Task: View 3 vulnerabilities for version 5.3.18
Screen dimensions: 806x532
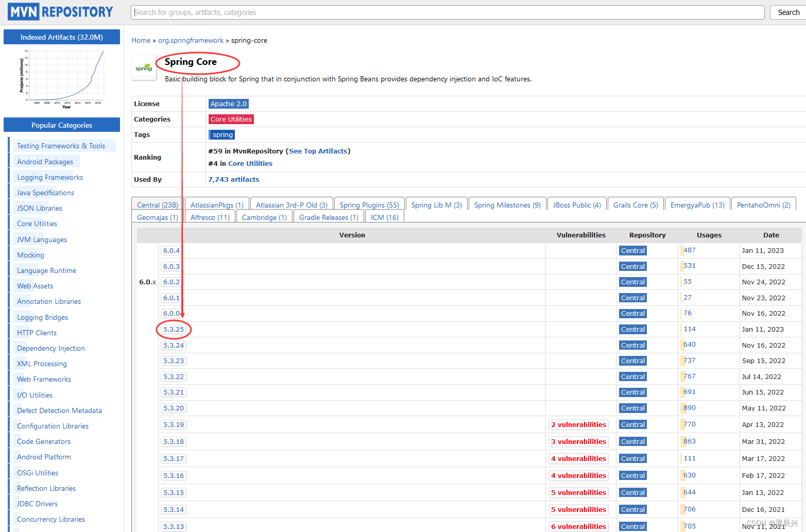Action: [x=578, y=441]
